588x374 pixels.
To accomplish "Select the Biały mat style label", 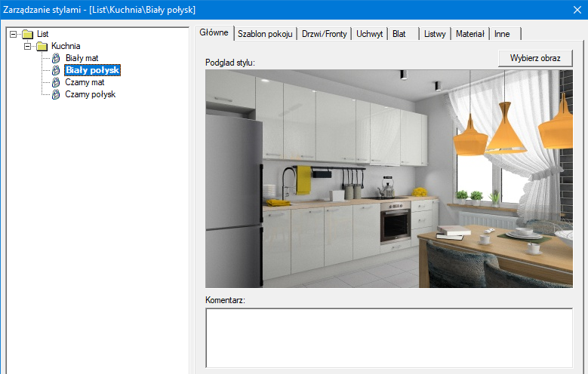I will click(x=82, y=58).
